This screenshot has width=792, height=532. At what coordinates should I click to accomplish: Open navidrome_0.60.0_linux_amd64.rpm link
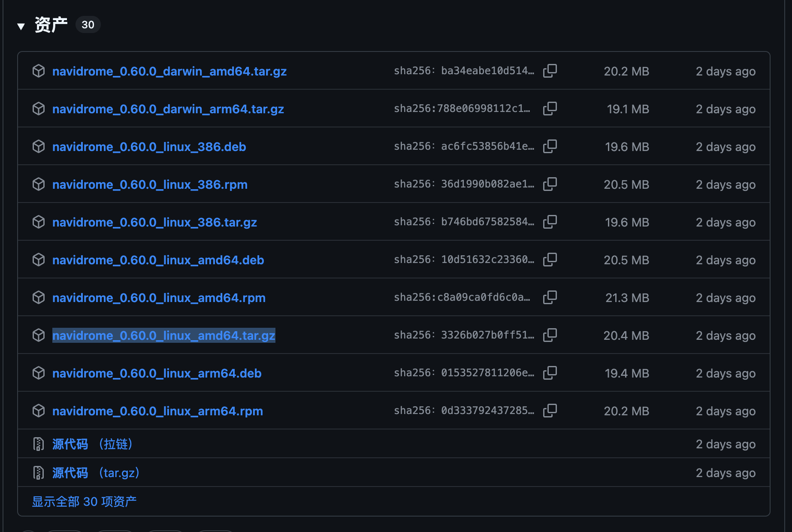[x=159, y=298]
